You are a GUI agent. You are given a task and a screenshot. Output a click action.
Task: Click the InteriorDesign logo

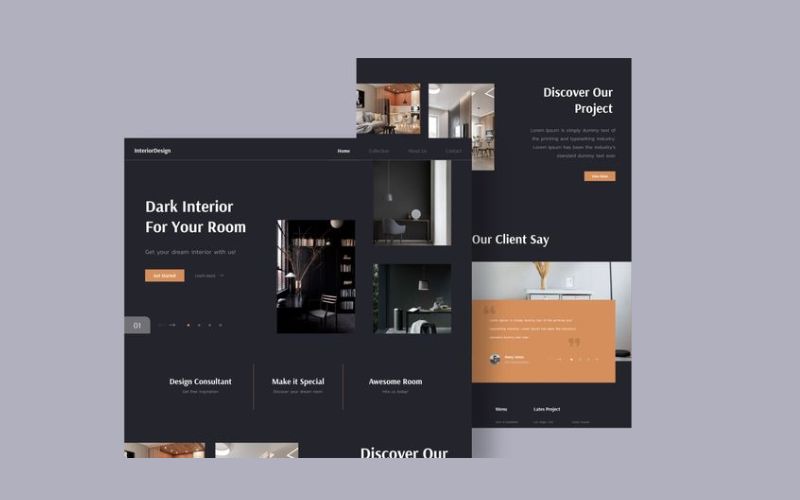(152, 151)
